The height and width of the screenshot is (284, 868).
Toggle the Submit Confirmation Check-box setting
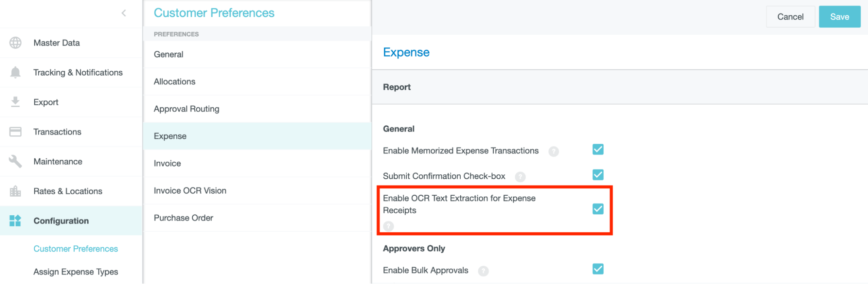pos(598,175)
